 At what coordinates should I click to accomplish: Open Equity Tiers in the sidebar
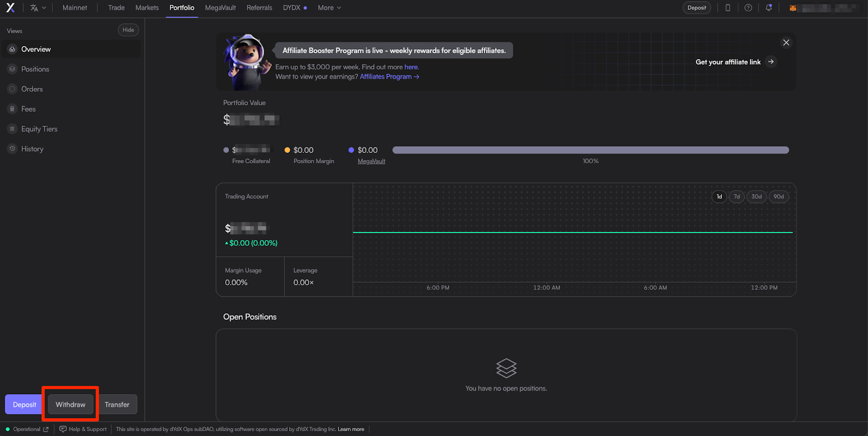72,129
